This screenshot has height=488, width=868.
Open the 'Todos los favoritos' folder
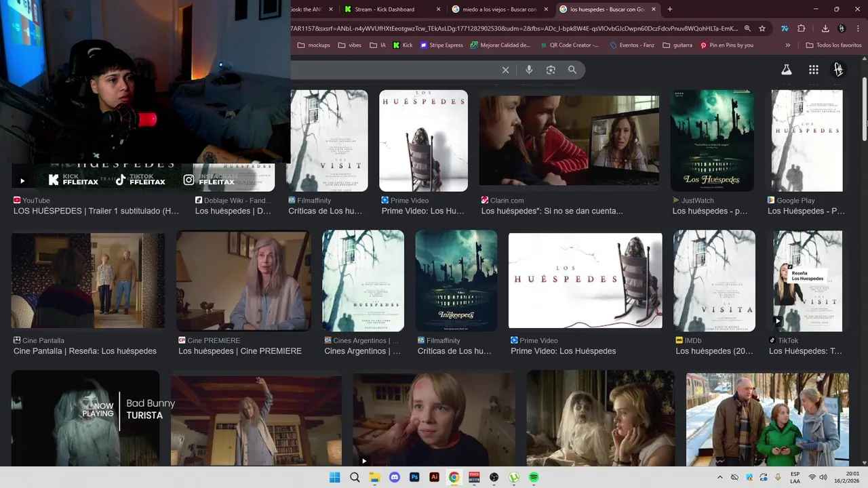pyautogui.click(x=833, y=45)
